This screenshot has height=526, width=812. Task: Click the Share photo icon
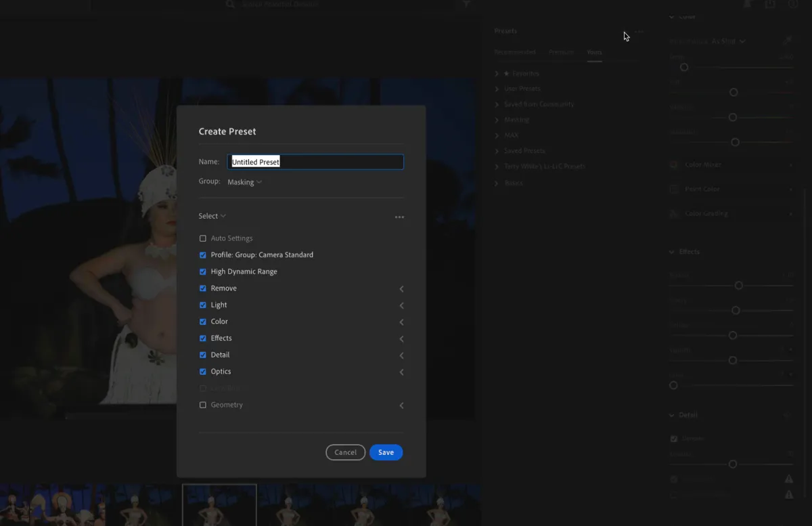pyautogui.click(x=771, y=5)
